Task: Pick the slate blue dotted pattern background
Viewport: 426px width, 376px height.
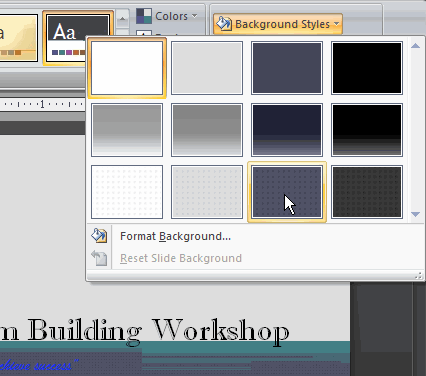Action: pos(287,192)
